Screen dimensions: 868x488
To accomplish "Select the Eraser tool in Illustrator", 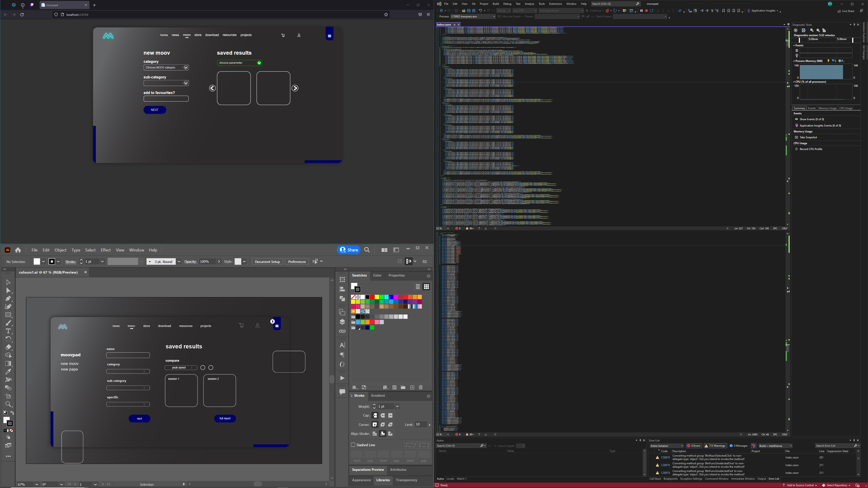I will [x=8, y=347].
